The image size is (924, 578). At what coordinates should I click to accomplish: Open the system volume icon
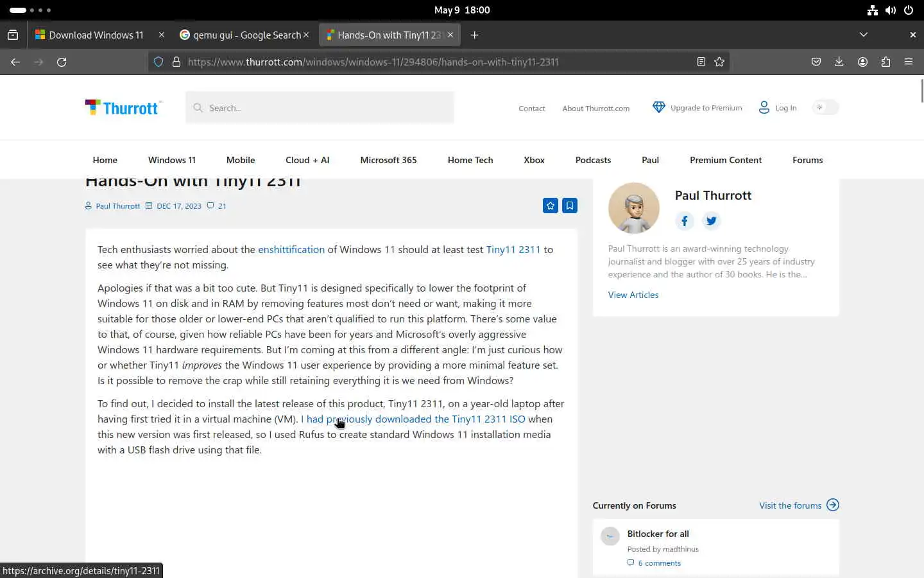click(890, 10)
